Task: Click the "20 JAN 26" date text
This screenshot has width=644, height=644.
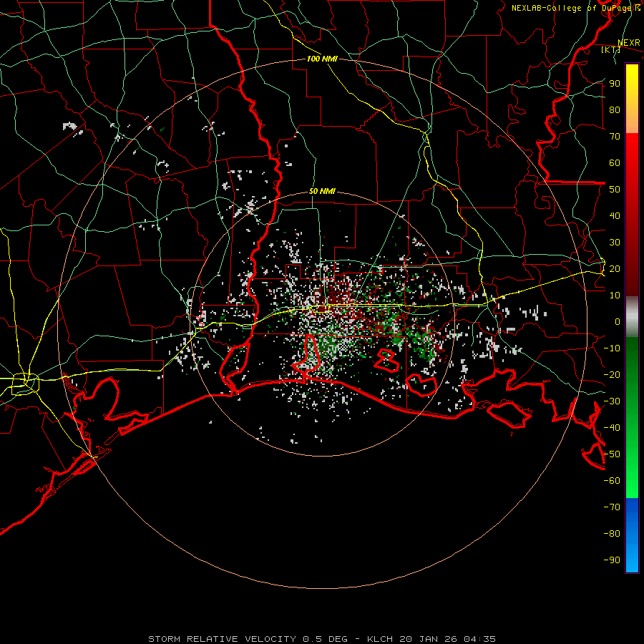Action: 428,639
